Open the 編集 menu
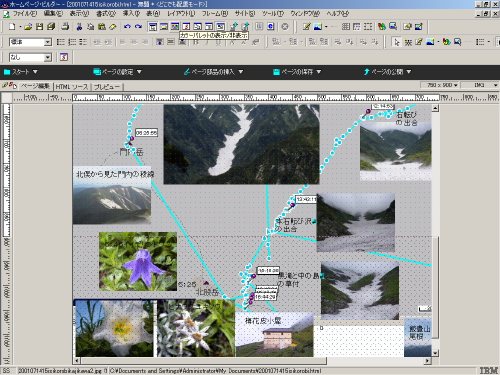 coord(53,14)
